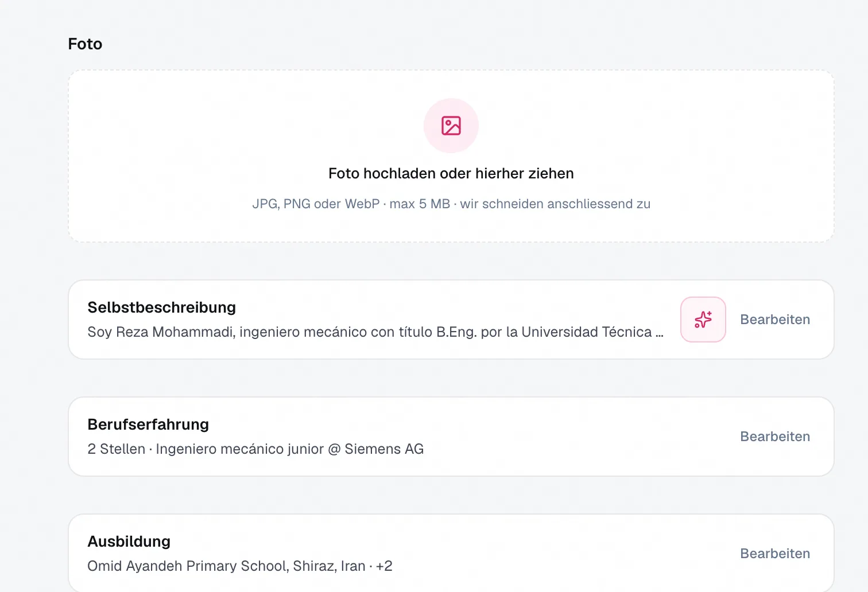Viewport: 868px width, 592px height.
Task: Click the Selbstbeschreibung heading
Action: 162,307
